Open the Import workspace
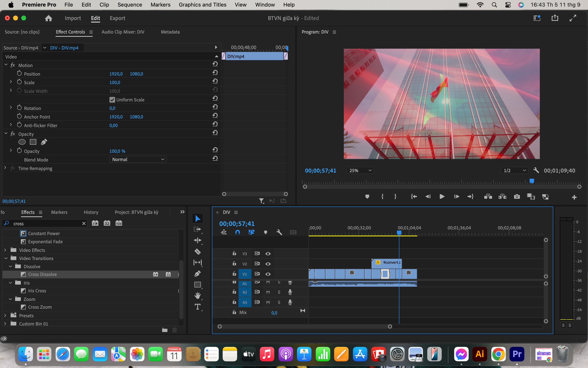Image resolution: width=588 pixels, height=368 pixels. coord(73,18)
